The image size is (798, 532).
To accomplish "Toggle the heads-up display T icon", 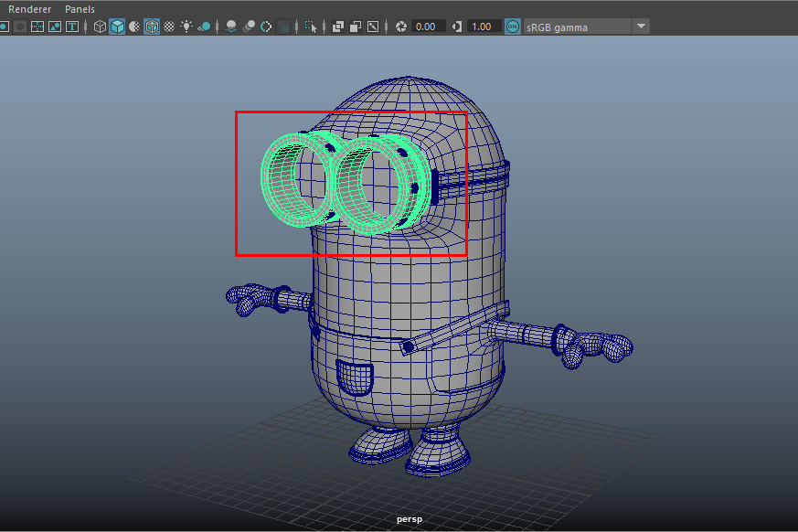I will point(72,27).
